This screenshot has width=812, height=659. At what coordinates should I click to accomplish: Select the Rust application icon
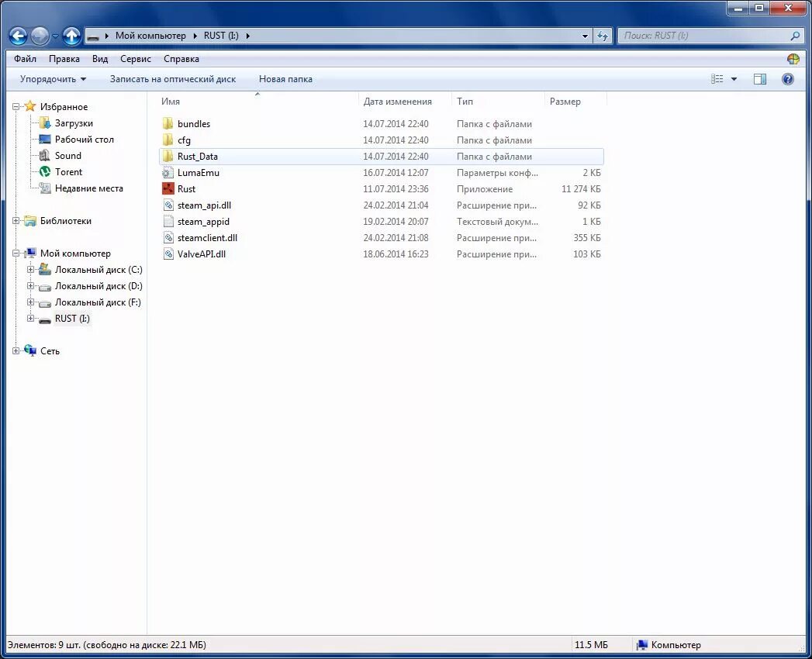click(168, 189)
